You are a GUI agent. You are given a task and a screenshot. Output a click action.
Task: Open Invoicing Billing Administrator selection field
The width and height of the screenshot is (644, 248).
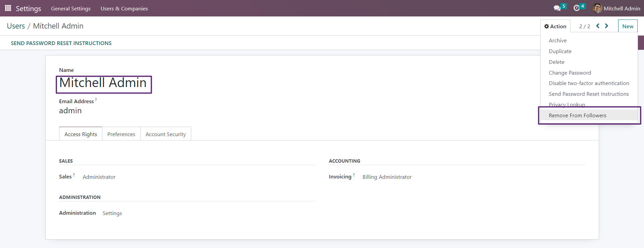[x=387, y=177]
